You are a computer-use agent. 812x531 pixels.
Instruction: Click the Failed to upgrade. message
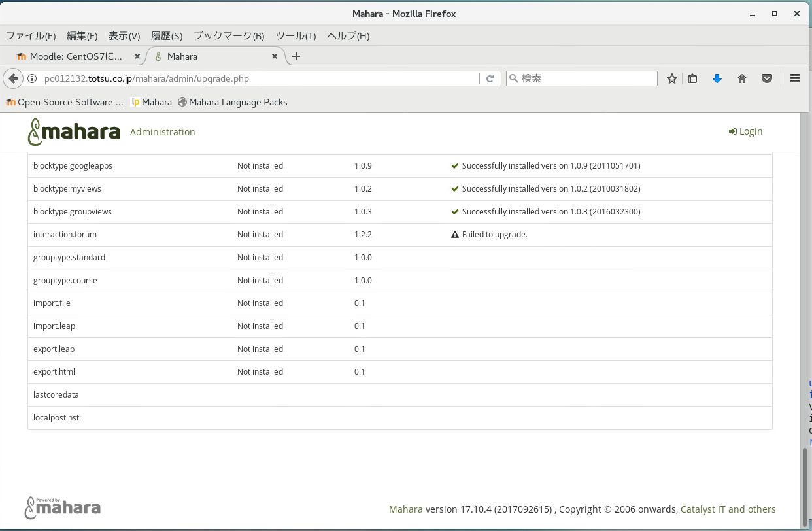494,234
